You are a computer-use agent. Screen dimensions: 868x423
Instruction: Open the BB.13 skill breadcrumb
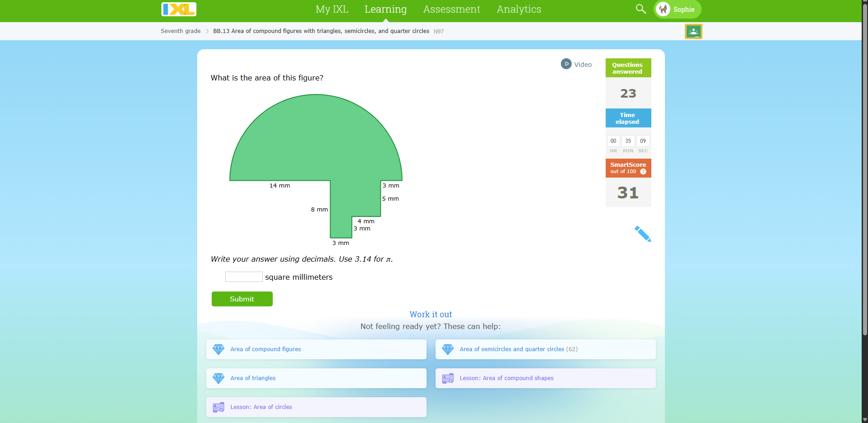click(x=321, y=31)
